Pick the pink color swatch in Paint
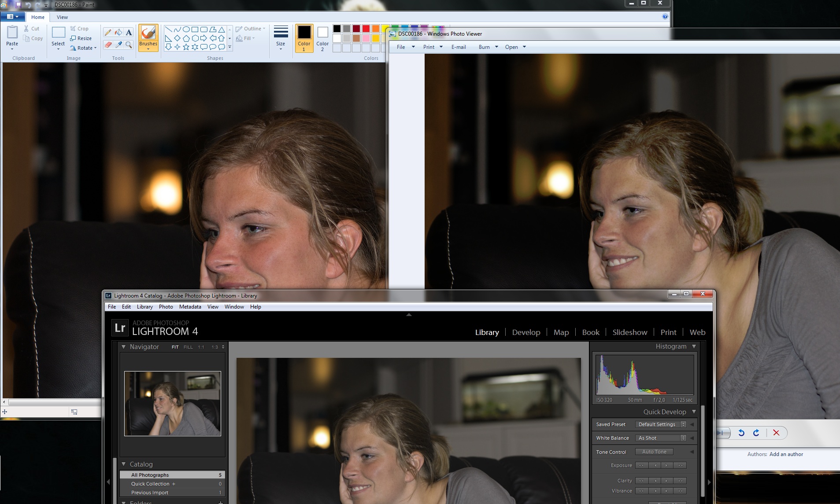This screenshot has height=504, width=840. point(366,38)
